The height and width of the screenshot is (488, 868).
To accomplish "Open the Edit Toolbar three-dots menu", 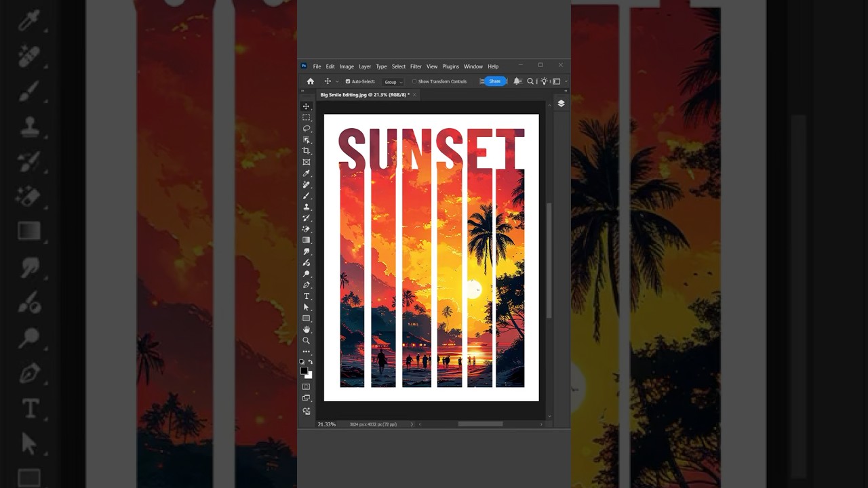I will [x=306, y=352].
